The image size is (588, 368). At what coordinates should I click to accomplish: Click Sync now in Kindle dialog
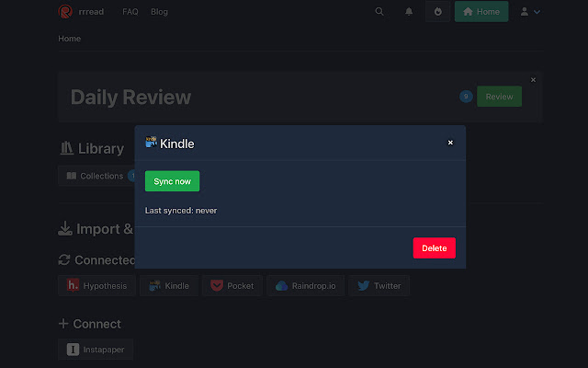(172, 181)
